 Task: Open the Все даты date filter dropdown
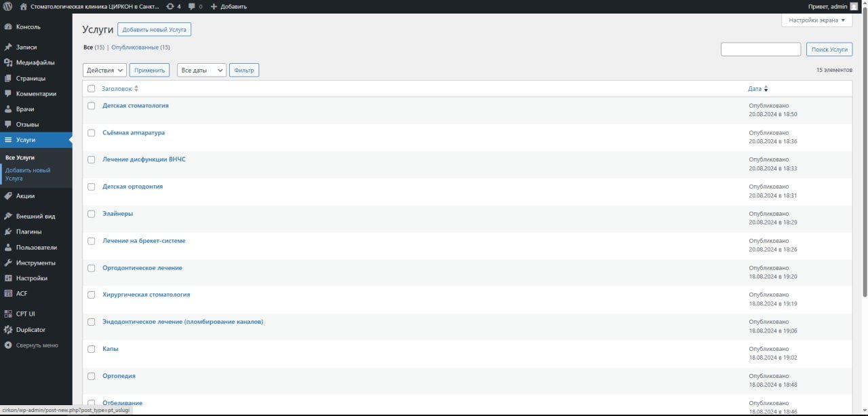click(x=201, y=70)
